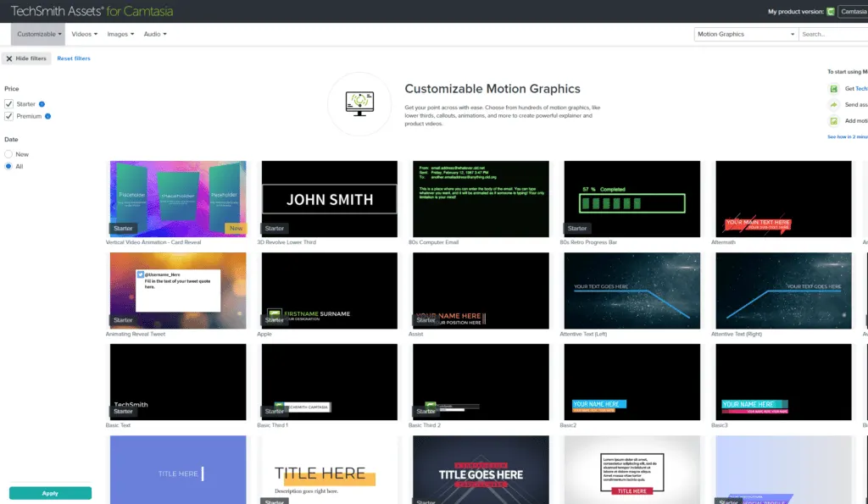Click the New badge on Card Reveal
Screen dimensions: 868x504
[236, 228]
